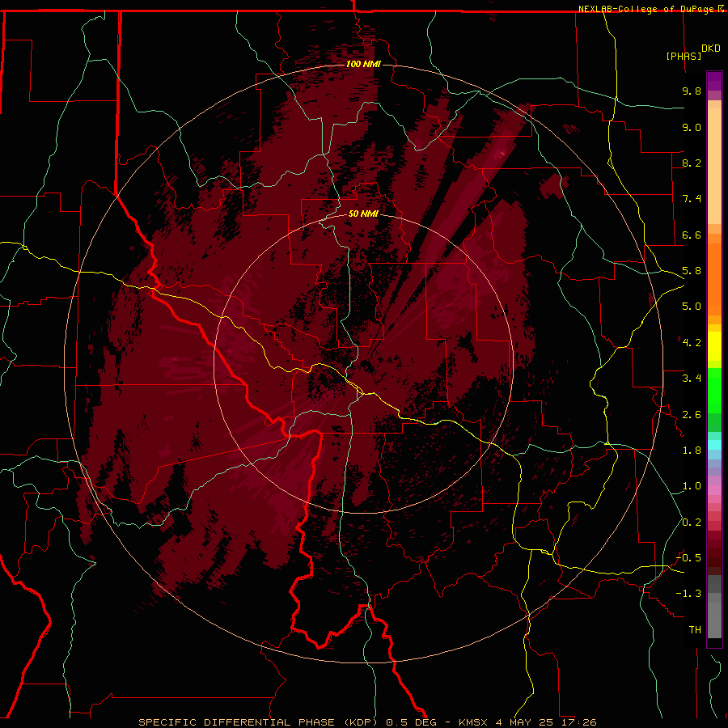728x728 pixels.
Task: Click the 5.0 colorbar value
Action: coord(692,307)
